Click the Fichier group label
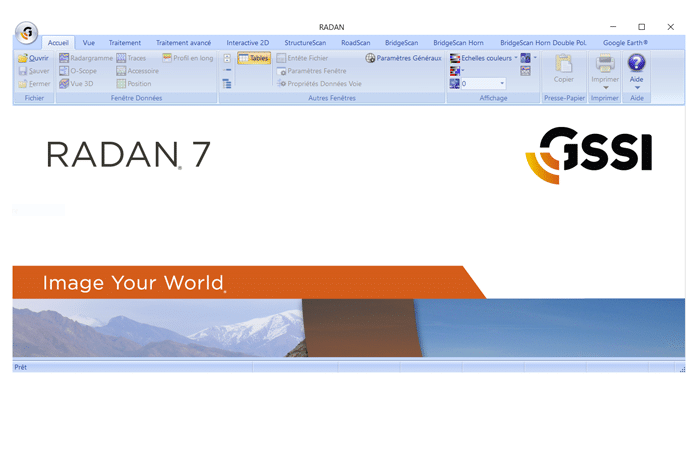The height and width of the screenshot is (450, 700). (x=34, y=98)
